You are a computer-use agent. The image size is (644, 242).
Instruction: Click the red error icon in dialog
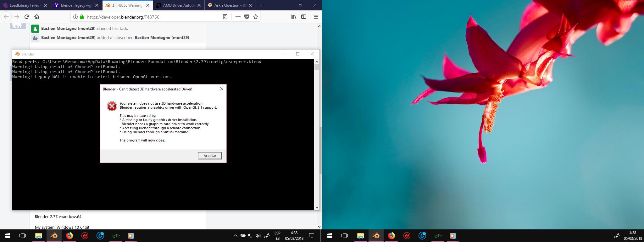[112, 106]
